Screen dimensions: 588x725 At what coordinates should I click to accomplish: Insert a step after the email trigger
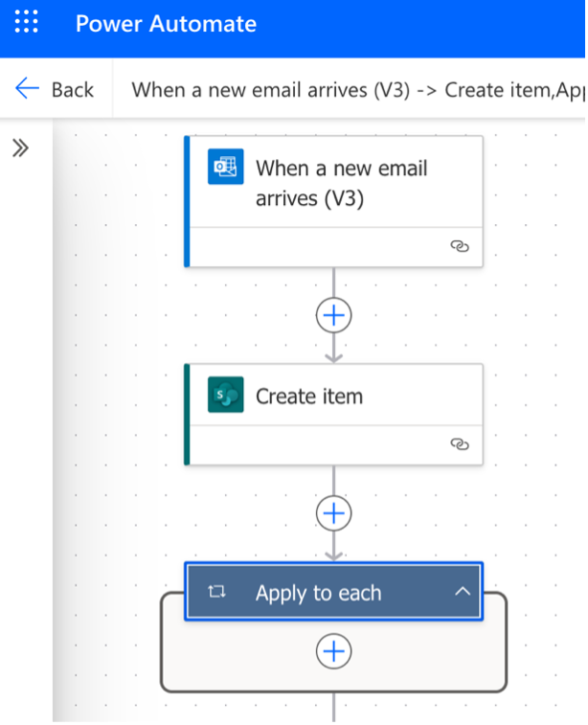click(x=334, y=315)
